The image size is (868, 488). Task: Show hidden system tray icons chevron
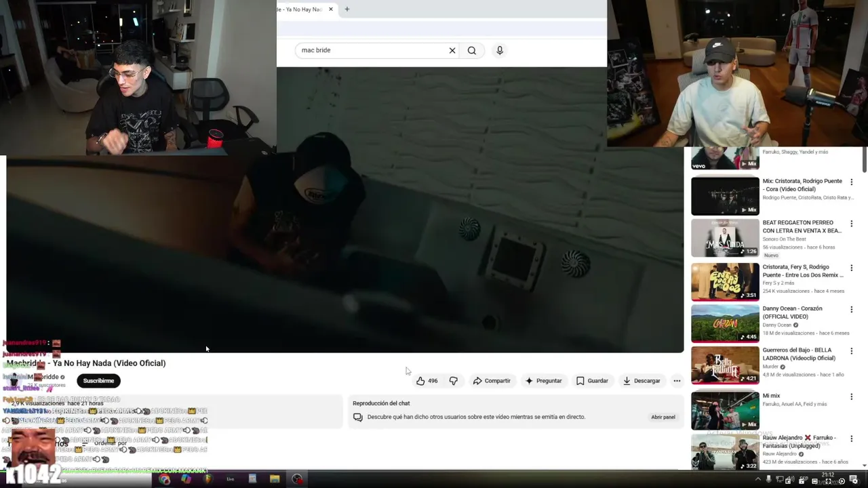(x=758, y=479)
